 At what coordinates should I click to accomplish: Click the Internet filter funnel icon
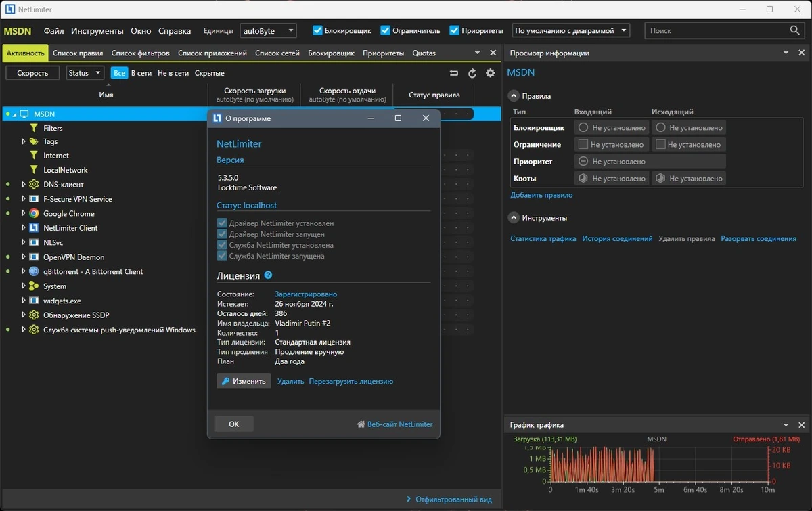click(33, 156)
